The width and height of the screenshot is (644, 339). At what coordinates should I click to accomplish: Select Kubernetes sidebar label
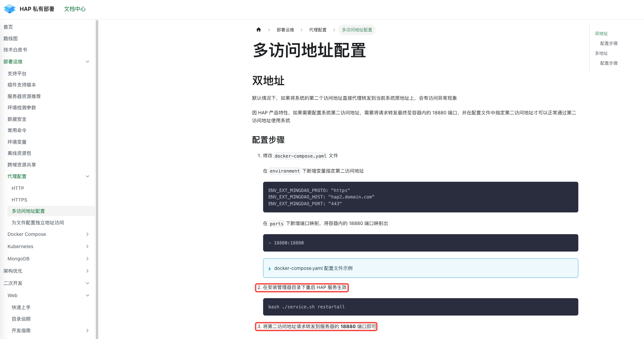[20, 246]
